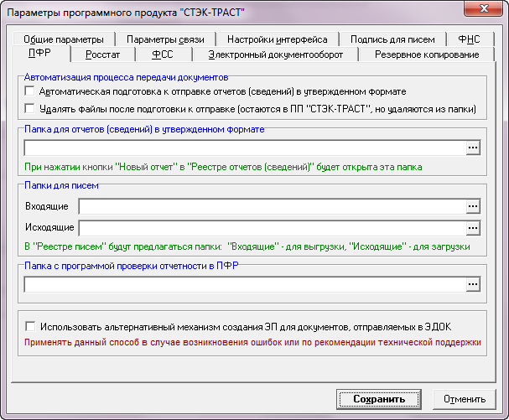Browse for the Входящие folder with ellipsis button
Screen dimensions: 509x420
click(473, 206)
